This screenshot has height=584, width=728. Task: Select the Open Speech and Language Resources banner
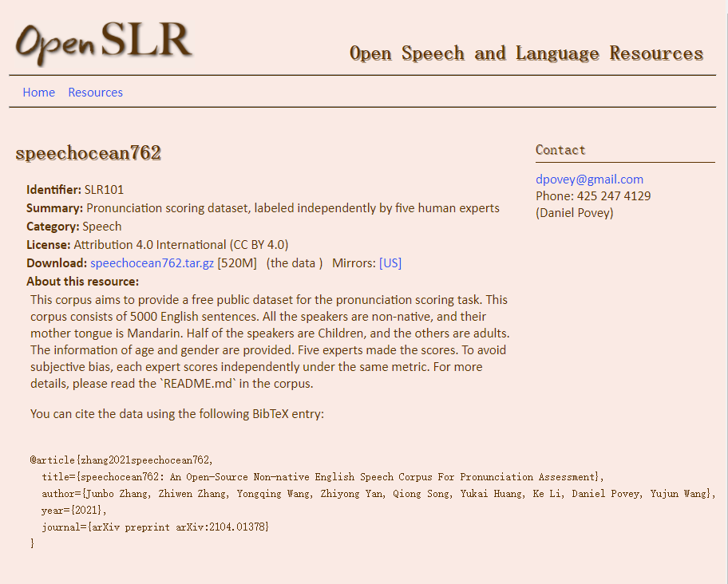pyautogui.click(x=525, y=53)
